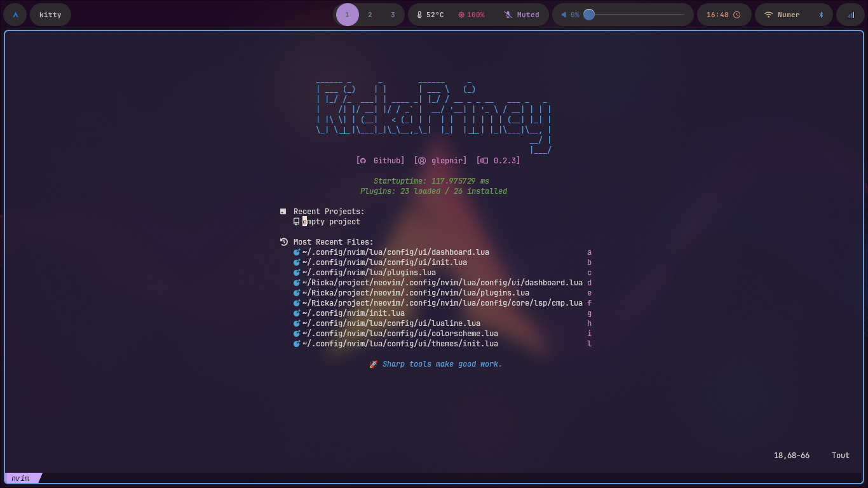Click the version icon beside 0.2.3
868x488 pixels.
pyautogui.click(x=484, y=161)
